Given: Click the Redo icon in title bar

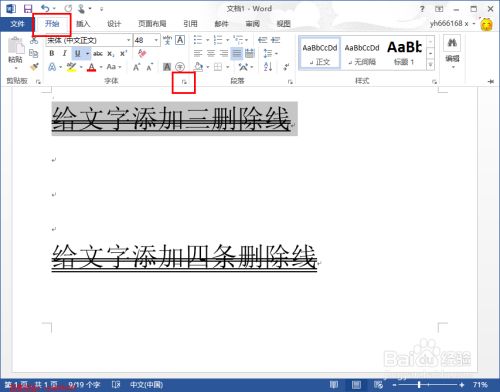Looking at the screenshot, I should click(68, 9).
